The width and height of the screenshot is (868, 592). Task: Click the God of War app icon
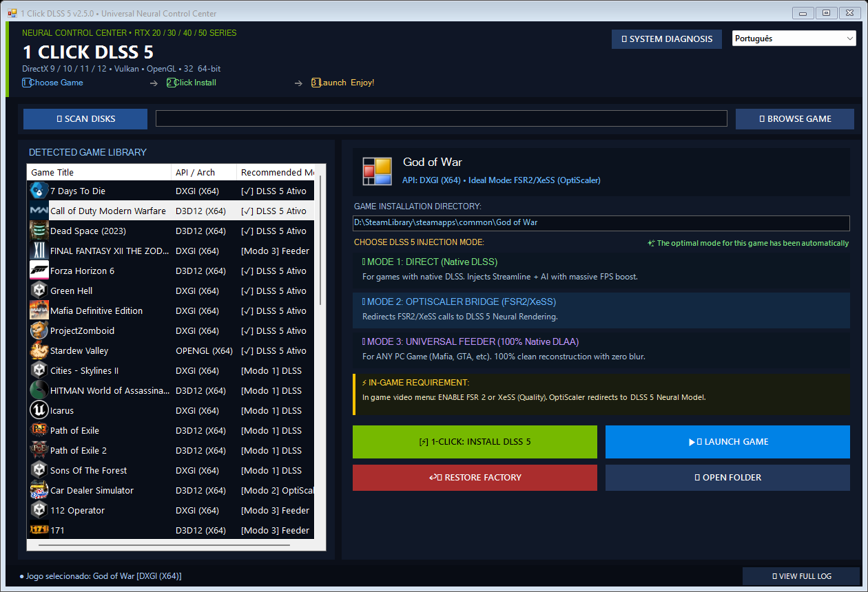(377, 172)
